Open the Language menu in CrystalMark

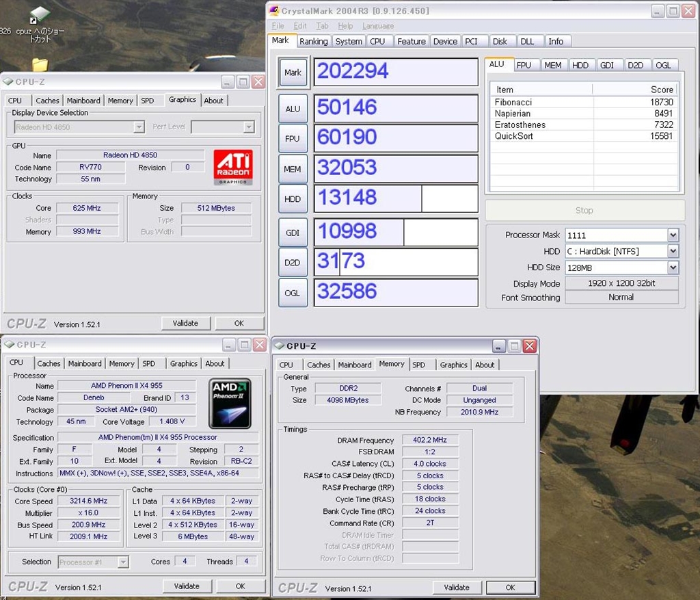pos(377,26)
